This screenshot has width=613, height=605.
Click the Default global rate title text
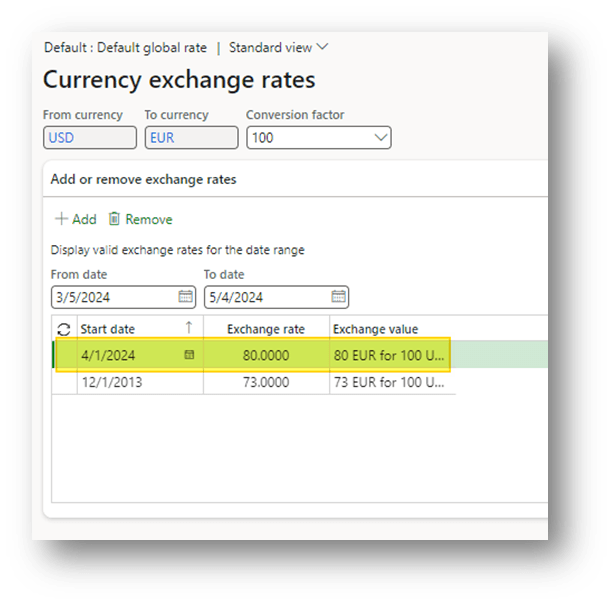coord(126,47)
